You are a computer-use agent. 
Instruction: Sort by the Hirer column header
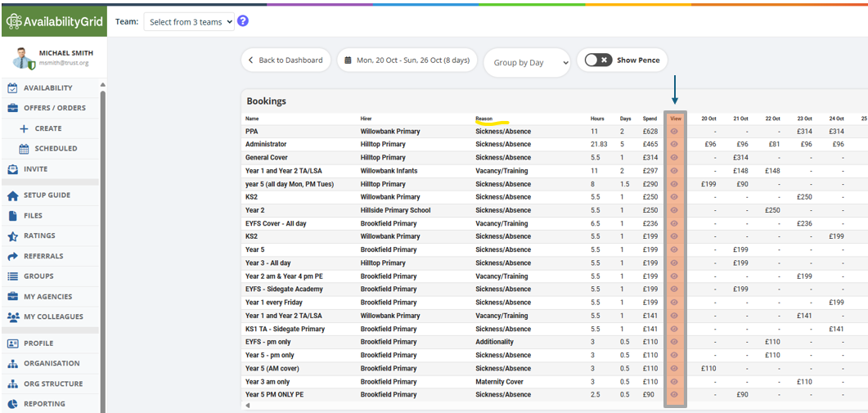pos(366,119)
